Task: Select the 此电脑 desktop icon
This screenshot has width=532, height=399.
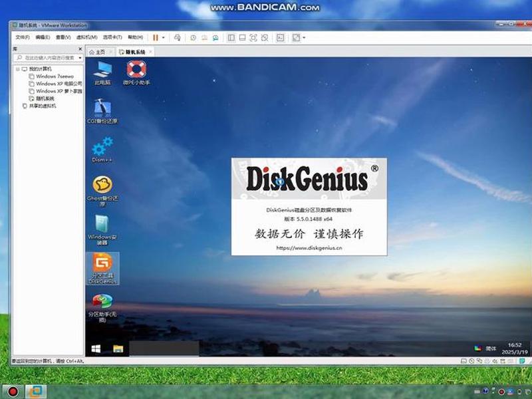Action: click(x=102, y=73)
